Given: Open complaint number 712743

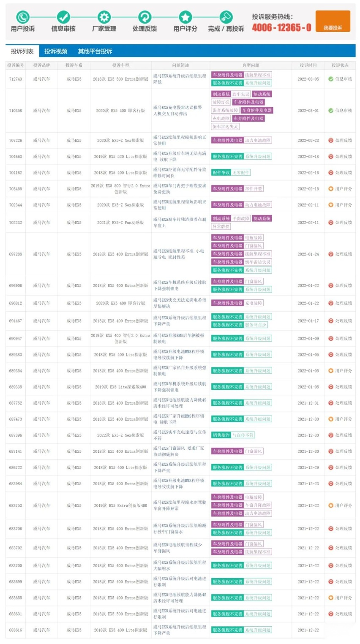Looking at the screenshot, I should coord(16,79).
